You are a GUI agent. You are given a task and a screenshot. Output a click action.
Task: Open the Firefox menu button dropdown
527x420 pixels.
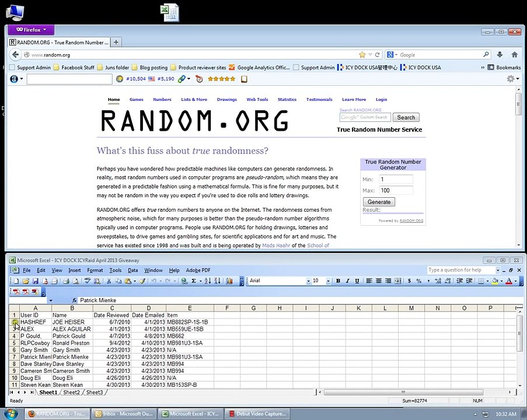(31, 30)
